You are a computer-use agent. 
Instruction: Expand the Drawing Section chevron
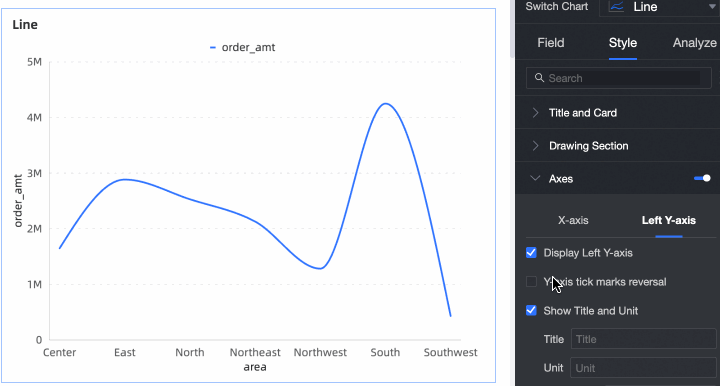pyautogui.click(x=535, y=145)
